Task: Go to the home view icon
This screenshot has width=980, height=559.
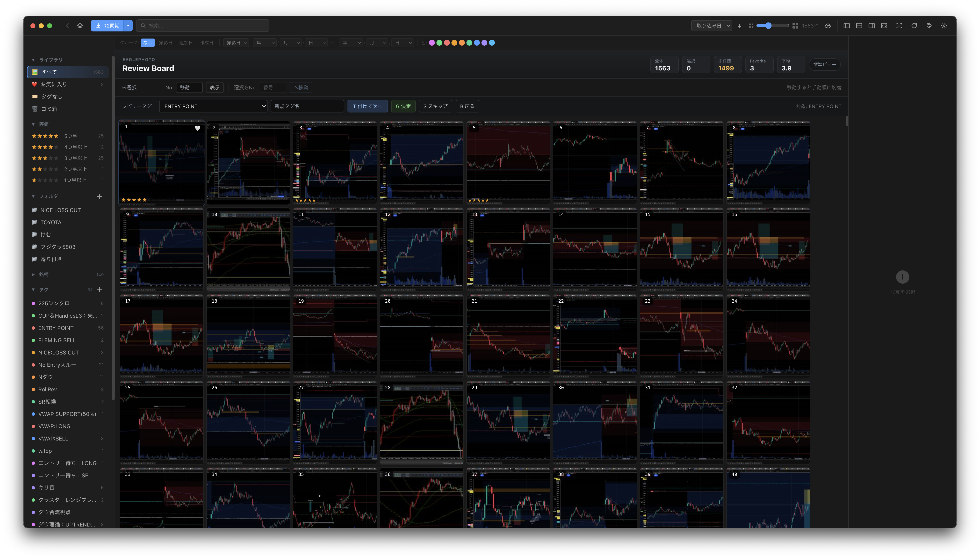Action: (80, 26)
